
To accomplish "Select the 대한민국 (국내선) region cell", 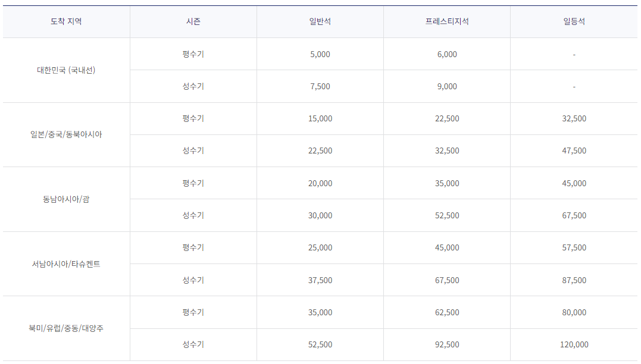I will point(66,70).
